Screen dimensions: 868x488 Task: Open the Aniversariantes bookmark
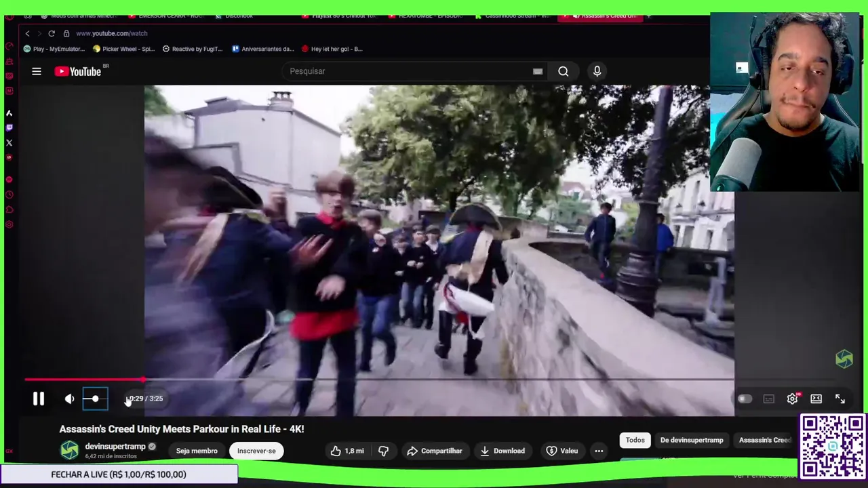click(263, 49)
